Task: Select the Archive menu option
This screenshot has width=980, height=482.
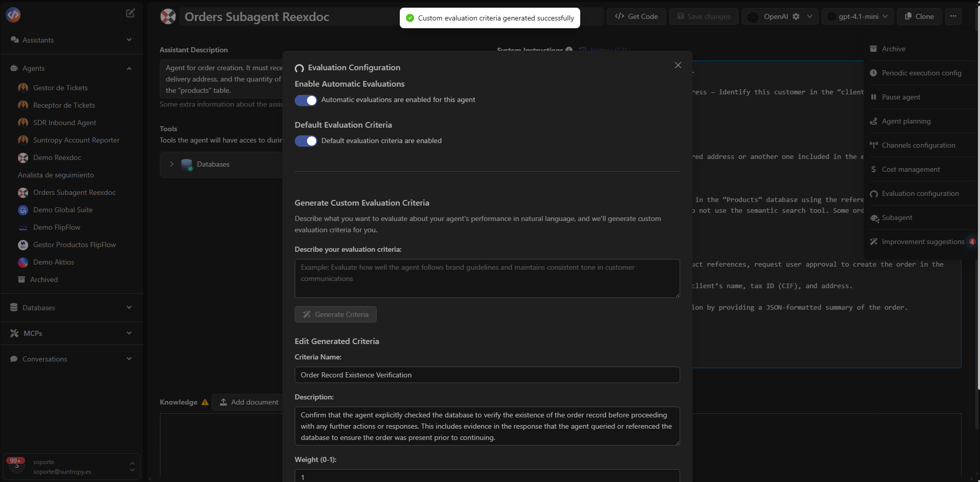Action: tap(894, 48)
